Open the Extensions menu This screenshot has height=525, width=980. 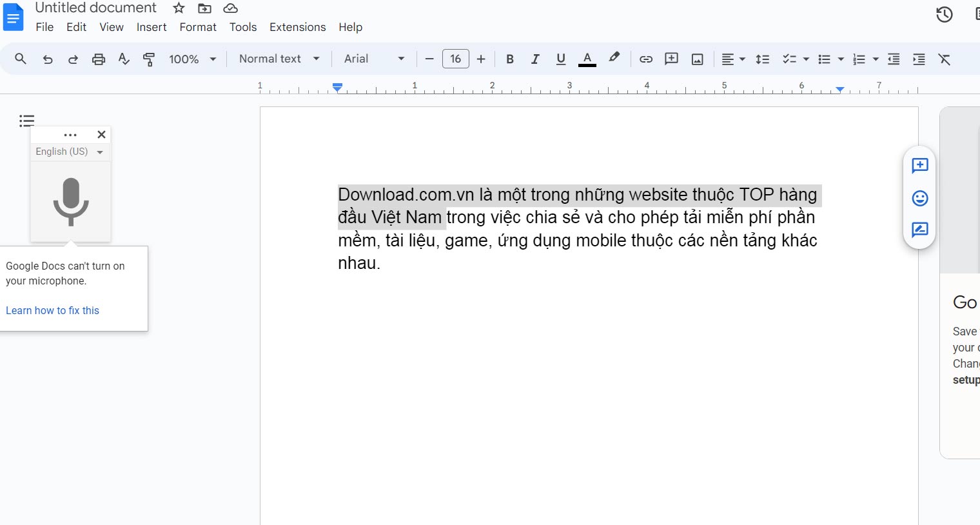pos(297,27)
